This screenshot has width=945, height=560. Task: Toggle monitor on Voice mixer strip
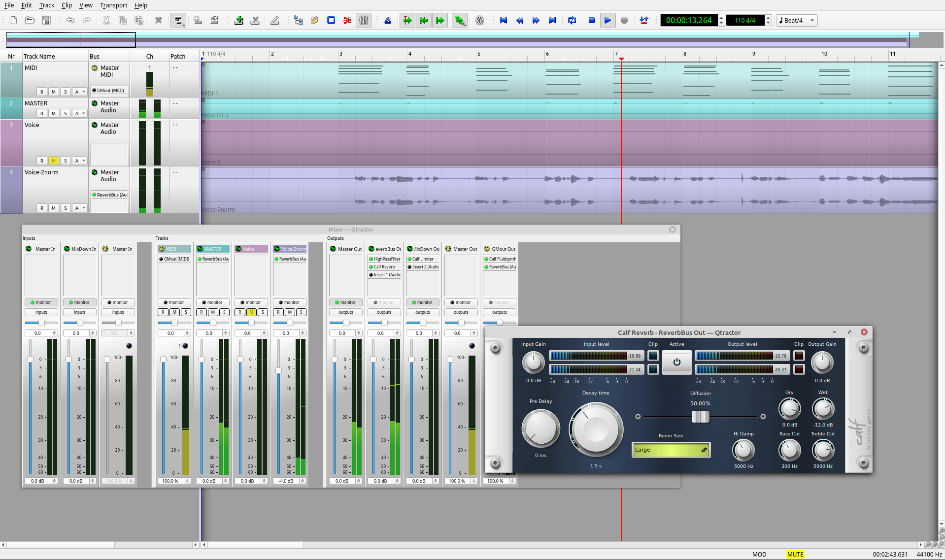[251, 302]
